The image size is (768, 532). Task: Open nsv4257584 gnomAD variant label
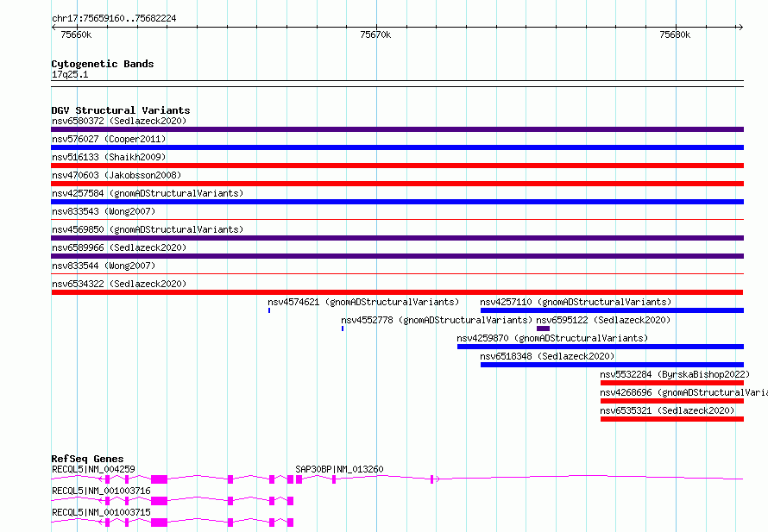tap(148, 193)
